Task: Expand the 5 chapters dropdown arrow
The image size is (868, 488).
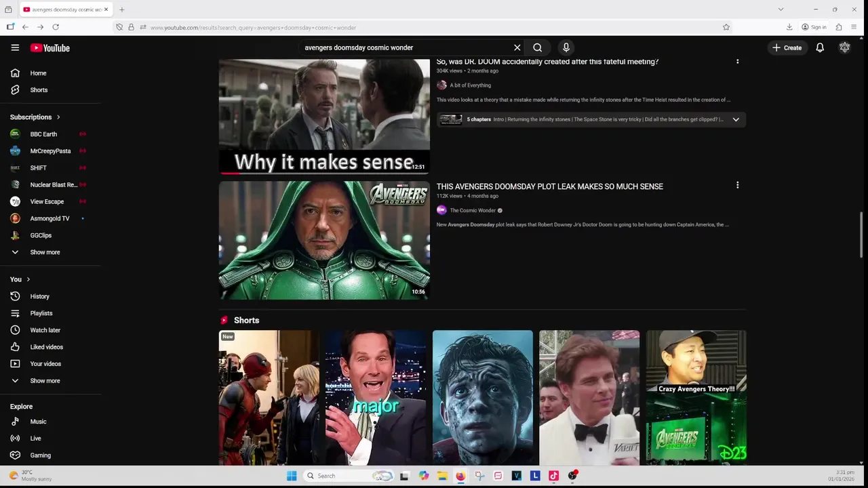Action: coord(736,119)
